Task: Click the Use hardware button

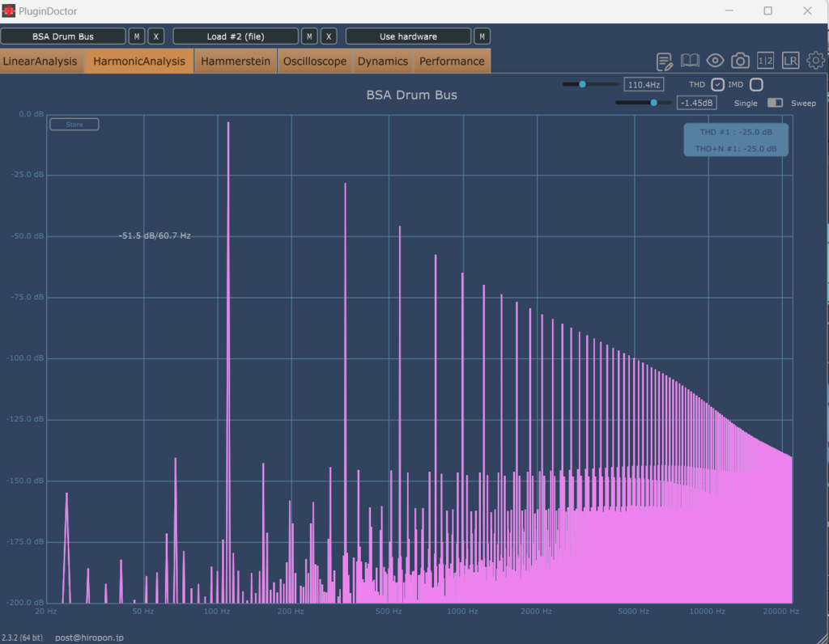Action: pyautogui.click(x=408, y=36)
